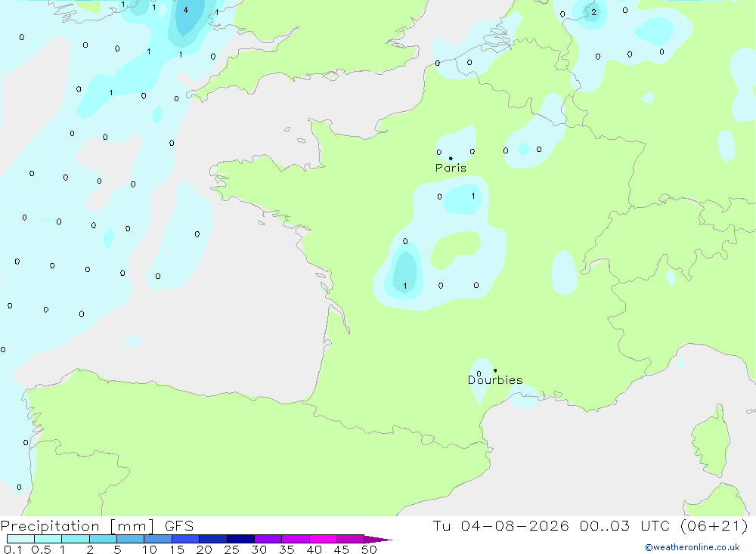This screenshot has height=554, width=756.
Task: Click the '50' legend scale label
Action: (x=369, y=549)
